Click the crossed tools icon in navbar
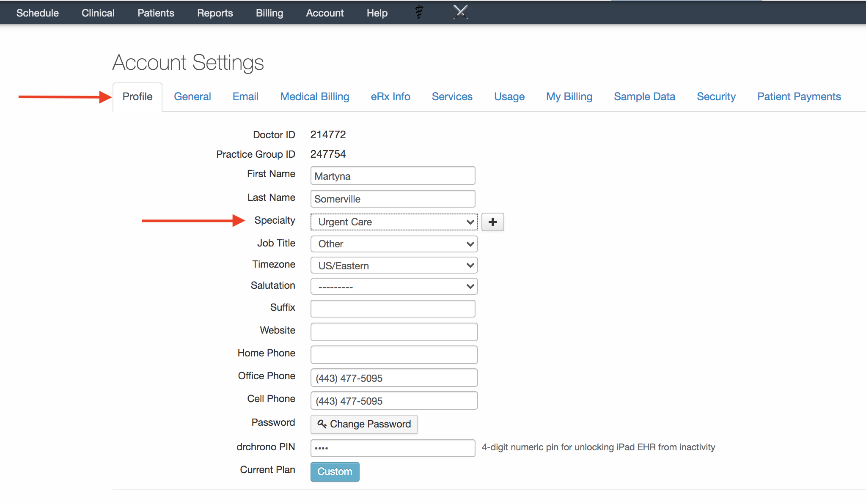This screenshot has width=866, height=504. (461, 12)
